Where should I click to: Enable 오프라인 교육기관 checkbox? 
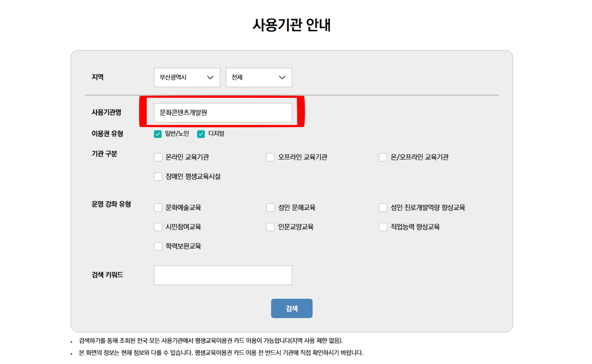(x=270, y=157)
